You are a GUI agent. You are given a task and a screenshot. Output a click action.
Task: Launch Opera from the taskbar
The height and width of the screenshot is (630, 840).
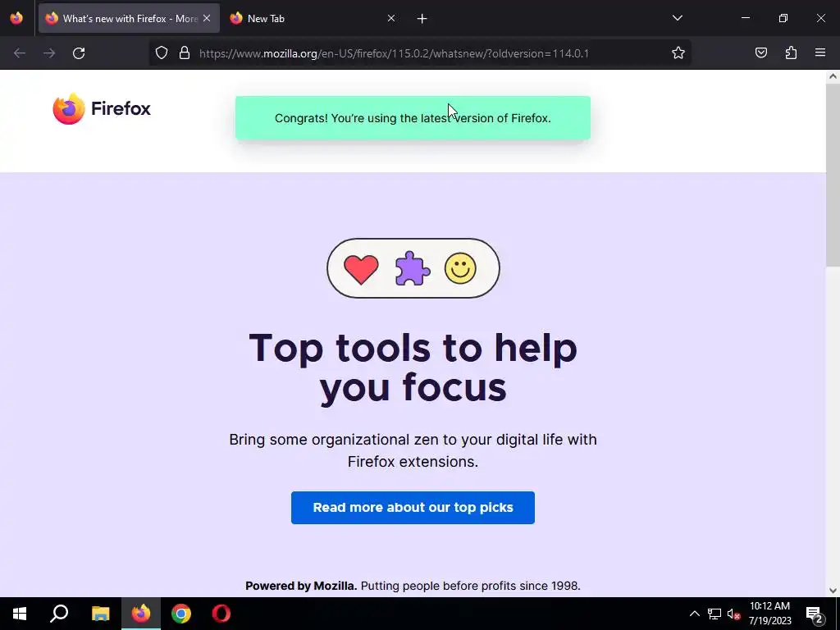coord(221,614)
